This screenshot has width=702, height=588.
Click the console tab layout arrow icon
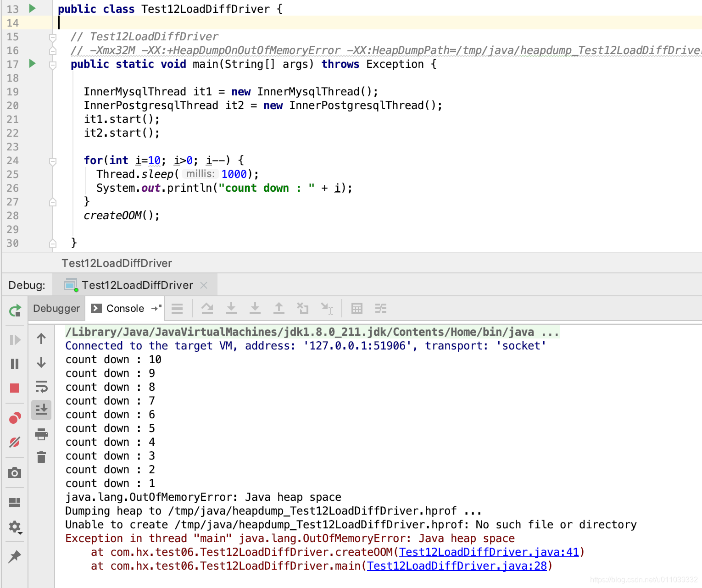click(156, 308)
